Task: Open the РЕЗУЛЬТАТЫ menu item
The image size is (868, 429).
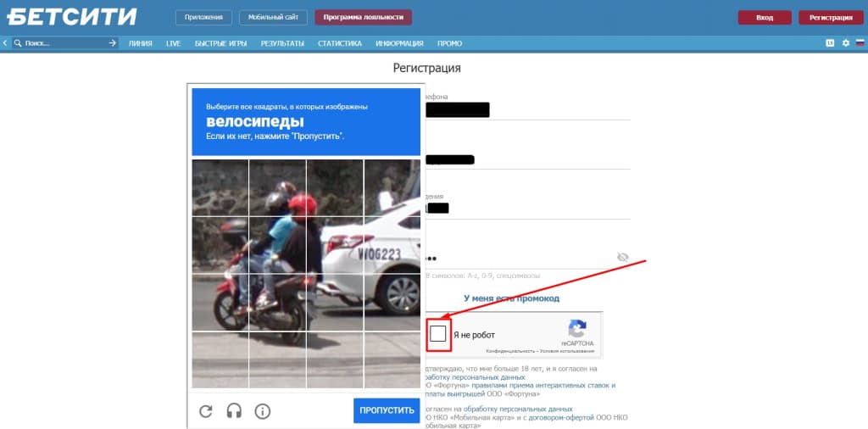Action: [x=282, y=44]
